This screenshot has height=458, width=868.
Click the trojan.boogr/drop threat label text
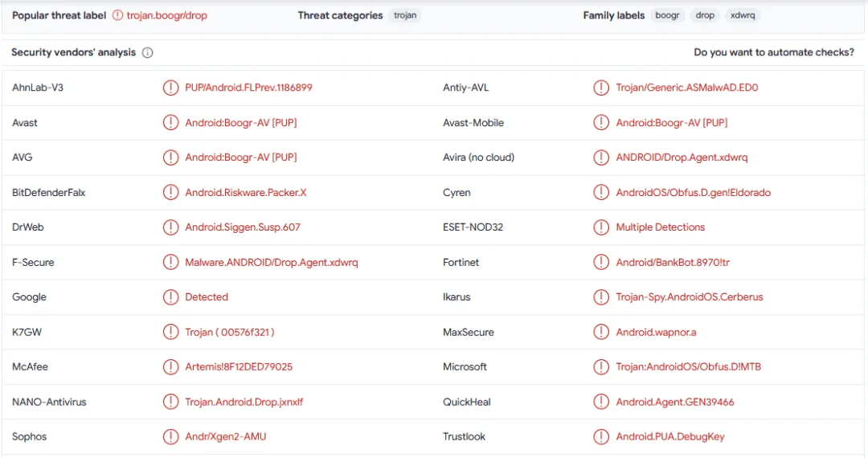pyautogui.click(x=166, y=15)
